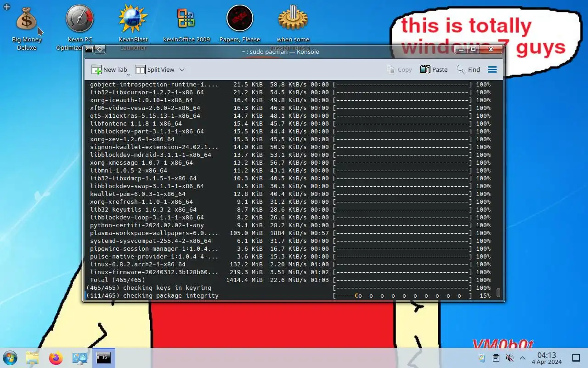
Task: Launch Firefox from the taskbar
Action: [56, 358]
